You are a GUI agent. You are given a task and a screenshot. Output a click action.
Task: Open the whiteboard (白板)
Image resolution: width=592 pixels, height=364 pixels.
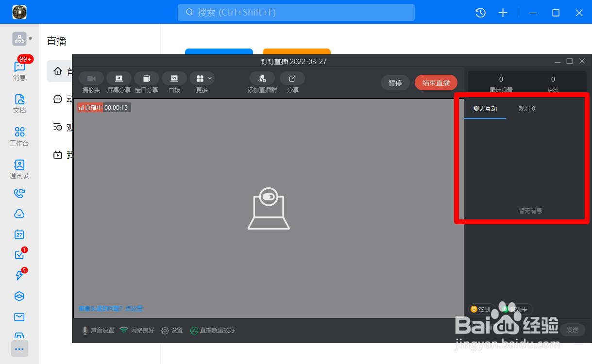point(174,83)
